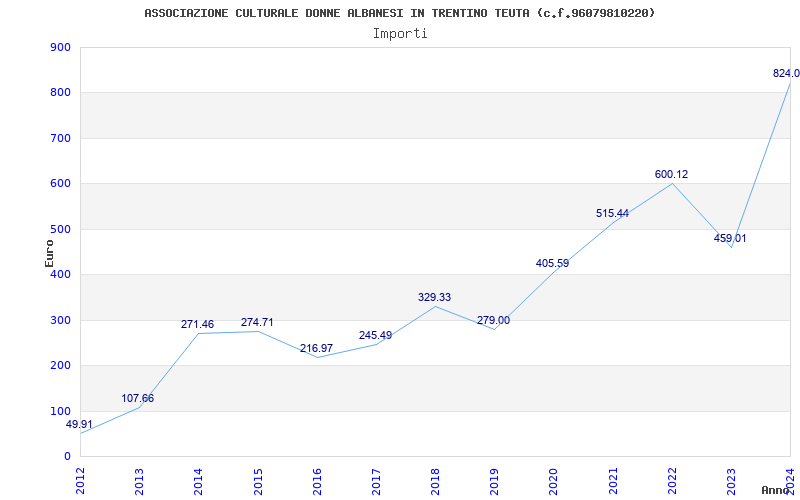Viewport: 800px width, 500px height.
Task: Select the 459.01 data label
Action: point(730,238)
